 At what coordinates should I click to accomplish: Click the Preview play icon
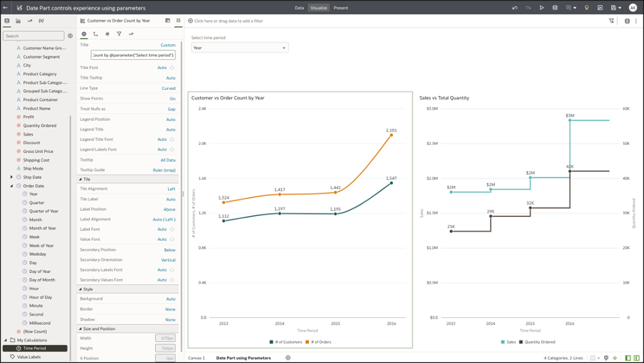click(x=542, y=7)
